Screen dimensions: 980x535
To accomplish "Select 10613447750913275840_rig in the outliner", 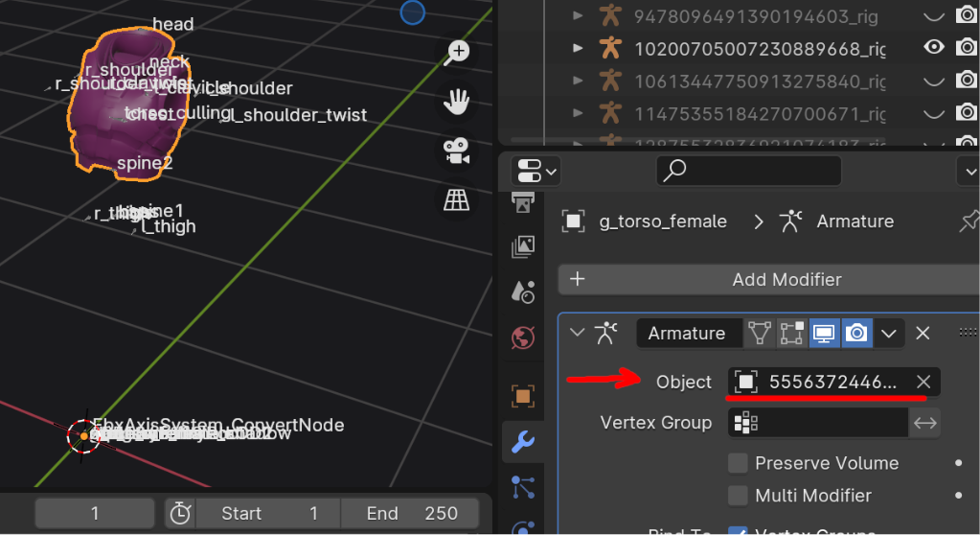I will coord(760,81).
